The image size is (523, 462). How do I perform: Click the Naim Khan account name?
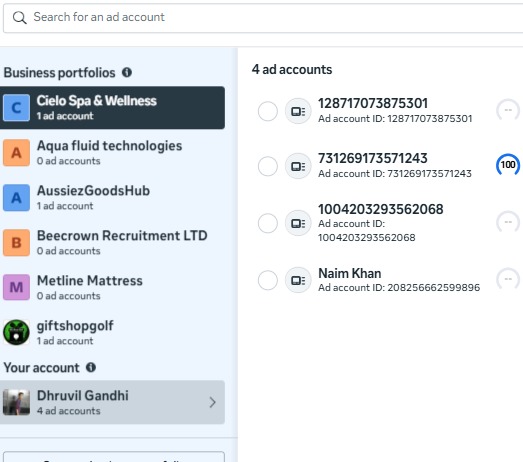tap(350, 273)
